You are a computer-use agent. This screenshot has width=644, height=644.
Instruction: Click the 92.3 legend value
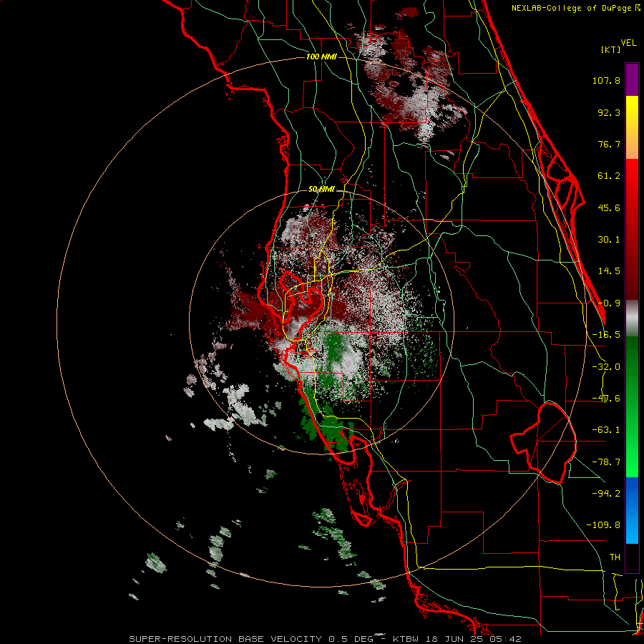click(x=609, y=112)
